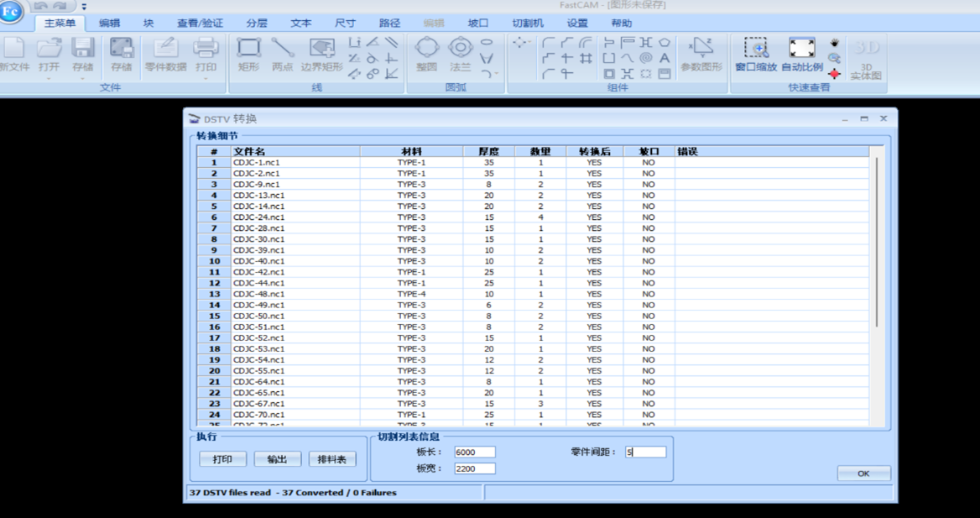Confirm the DSTV dialog with OK
This screenshot has height=518, width=980.
(x=863, y=474)
